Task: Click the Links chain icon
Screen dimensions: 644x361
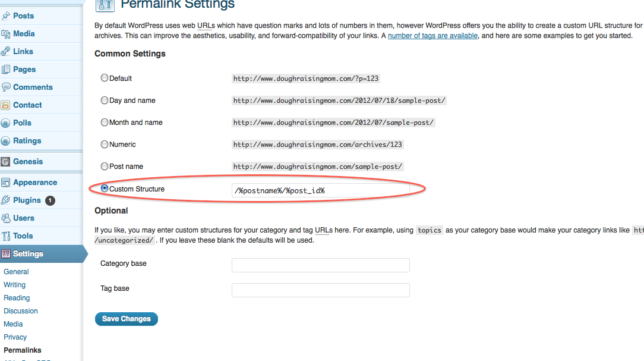Action: click(x=6, y=52)
